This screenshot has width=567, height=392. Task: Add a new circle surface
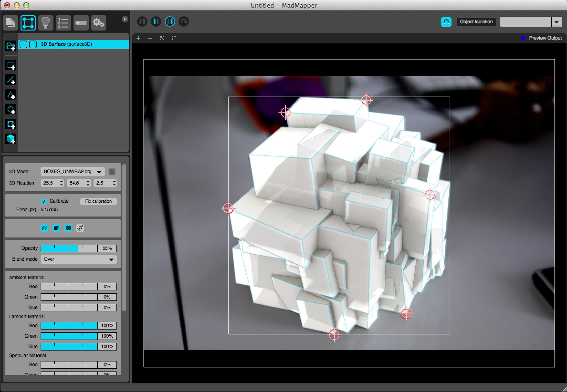point(10,110)
